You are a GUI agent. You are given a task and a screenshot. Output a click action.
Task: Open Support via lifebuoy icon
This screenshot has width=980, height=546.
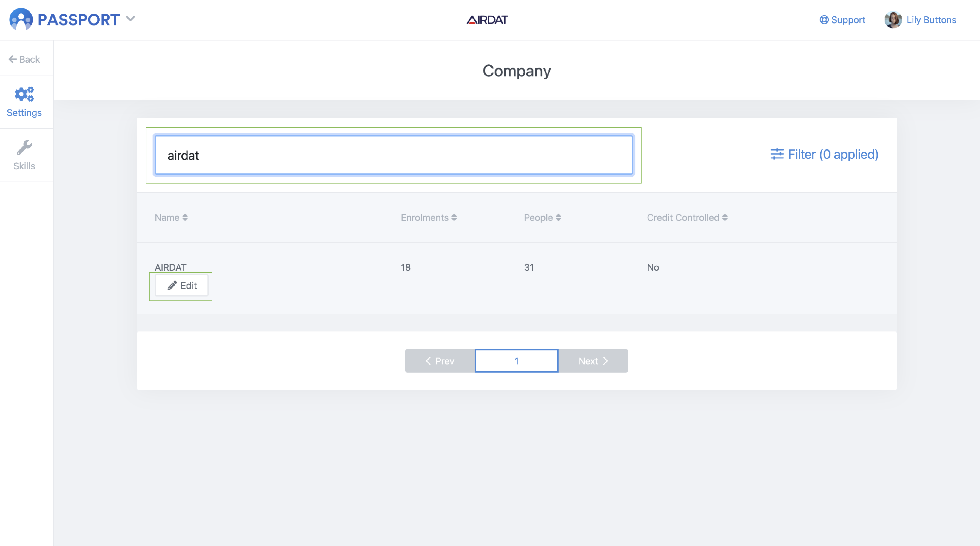pyautogui.click(x=824, y=20)
